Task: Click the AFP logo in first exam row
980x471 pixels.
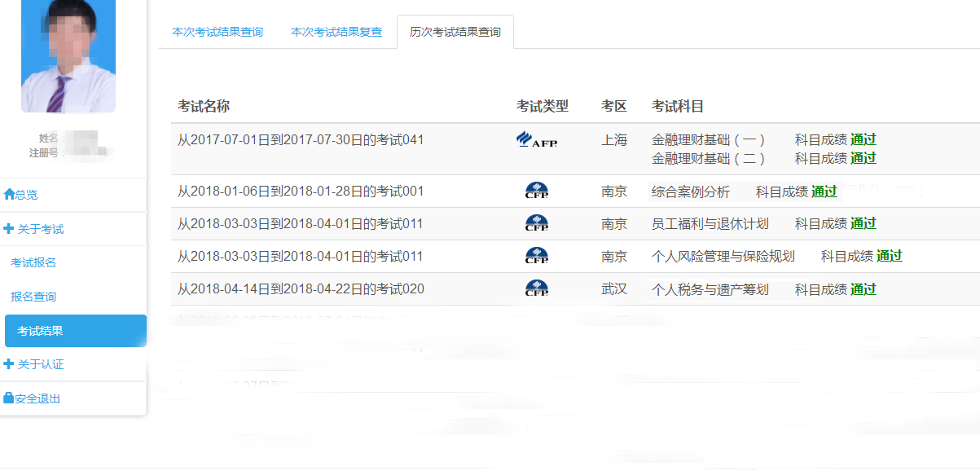Action: click(537, 139)
